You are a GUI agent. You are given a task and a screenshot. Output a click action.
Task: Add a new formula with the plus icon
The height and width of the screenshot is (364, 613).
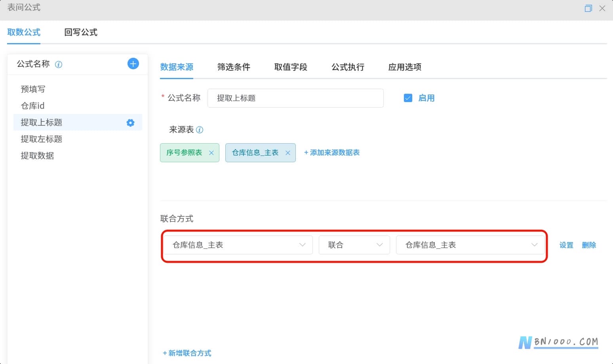point(133,64)
